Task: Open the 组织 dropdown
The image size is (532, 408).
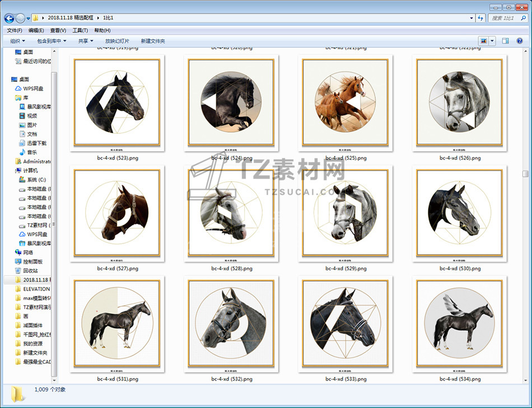Action: tap(18, 41)
